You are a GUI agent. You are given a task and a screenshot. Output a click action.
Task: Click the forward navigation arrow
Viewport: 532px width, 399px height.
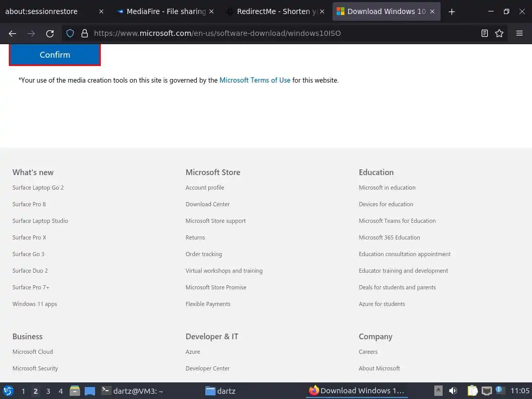(31, 33)
